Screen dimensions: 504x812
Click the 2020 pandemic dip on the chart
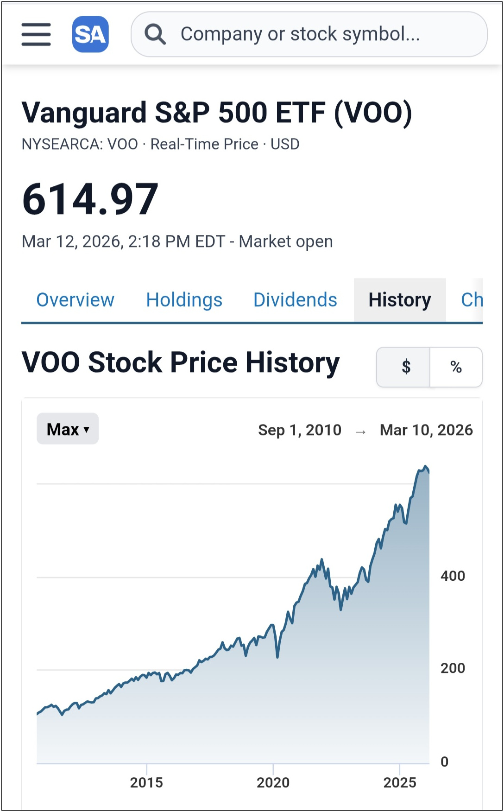(277, 655)
